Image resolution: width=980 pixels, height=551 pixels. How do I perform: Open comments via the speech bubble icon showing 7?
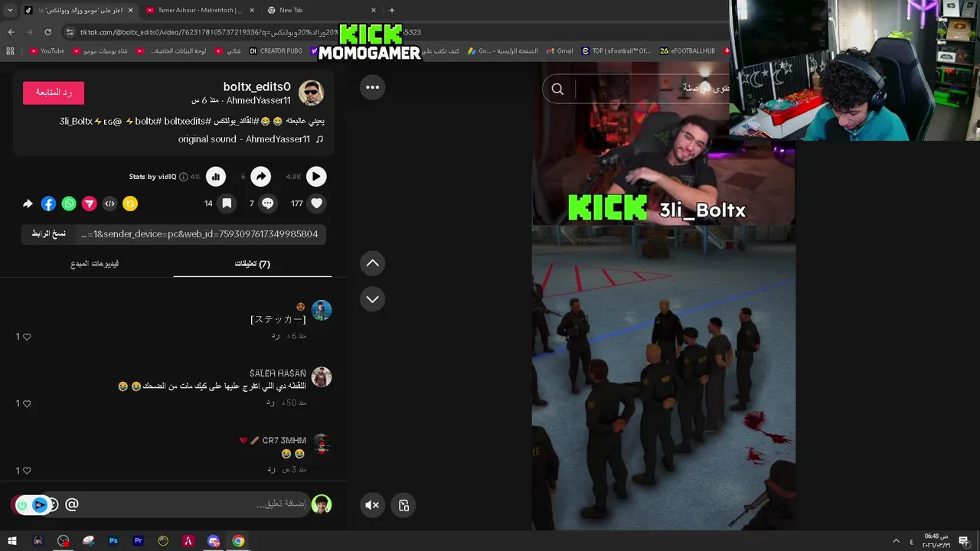pyautogui.click(x=267, y=204)
